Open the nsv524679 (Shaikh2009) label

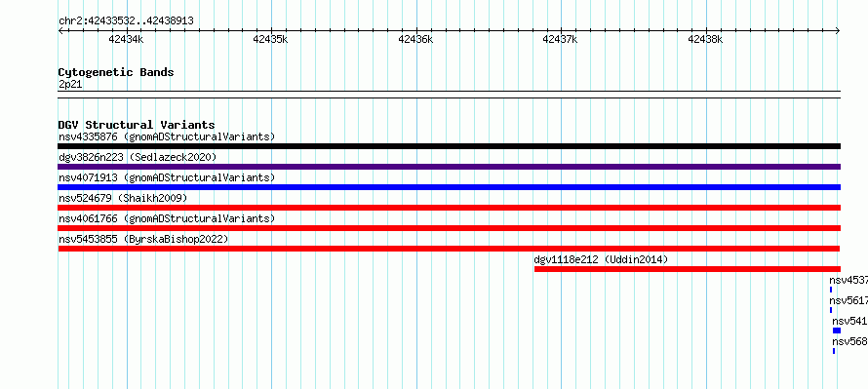[x=123, y=198]
